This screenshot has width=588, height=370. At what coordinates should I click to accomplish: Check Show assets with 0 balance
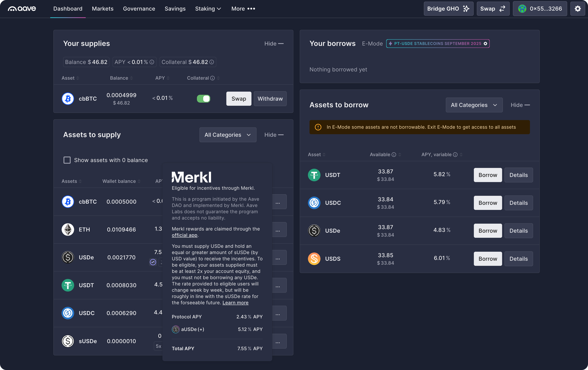pos(67,160)
